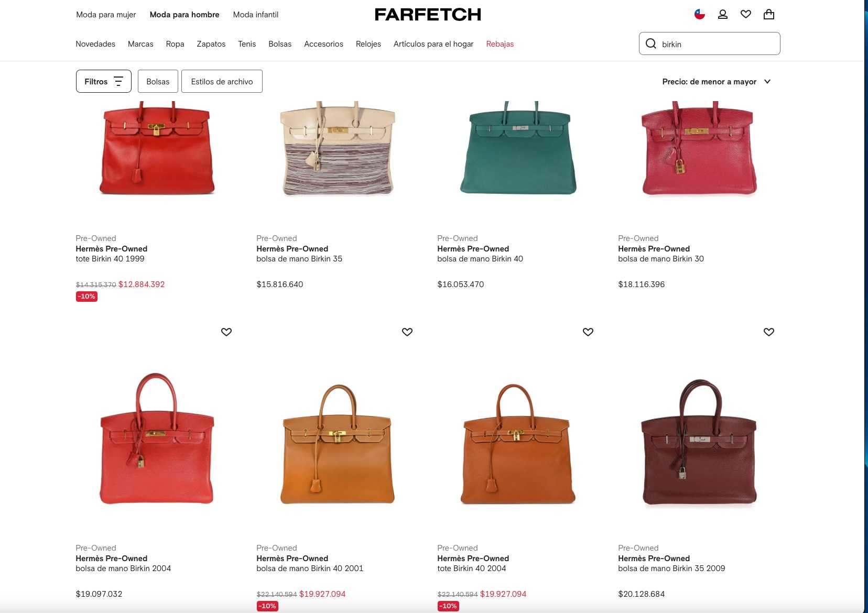
Task: Open the green Birkin 40 bag thumbnail
Action: pyautogui.click(x=518, y=149)
